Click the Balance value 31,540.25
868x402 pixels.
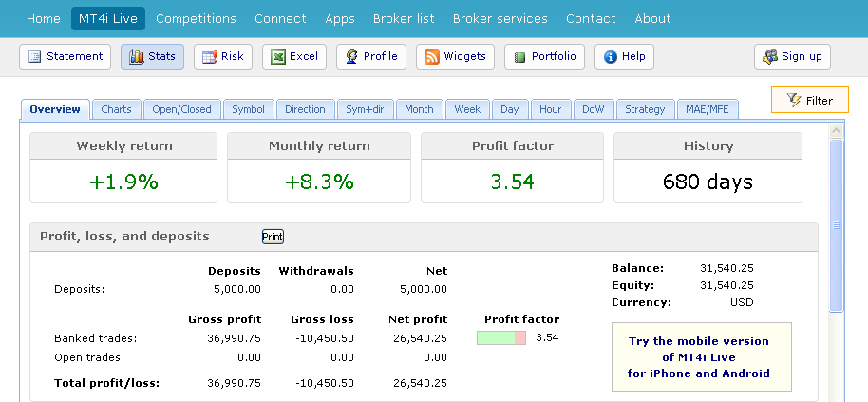click(726, 269)
